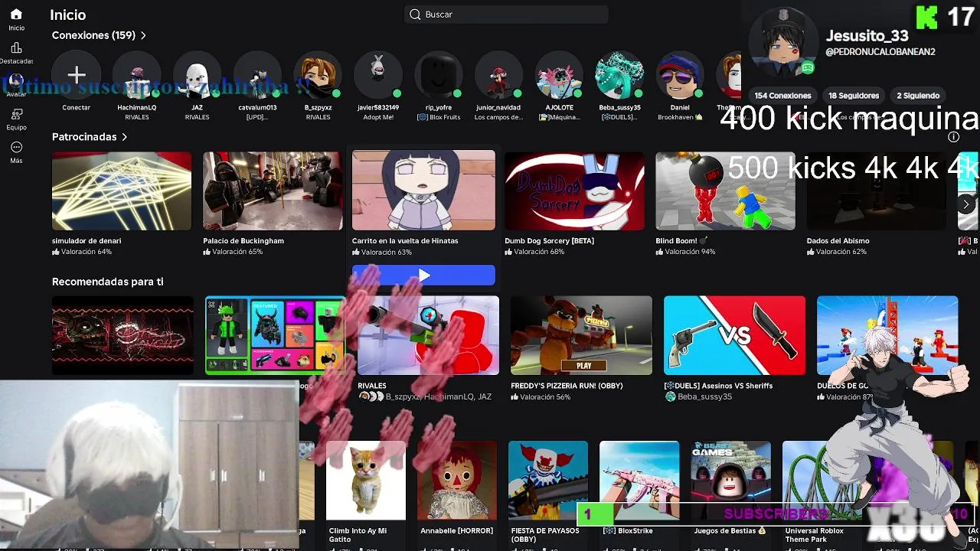This screenshot has width=980, height=551.
Task: Click the Dumb Dog Sorcery [BETA] title
Action: (x=549, y=241)
